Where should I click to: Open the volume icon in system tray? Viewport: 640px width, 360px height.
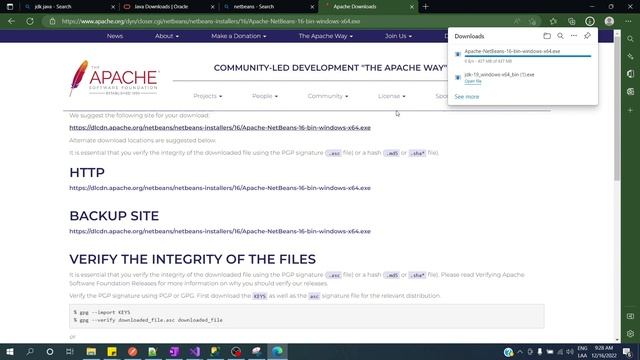coord(570,351)
